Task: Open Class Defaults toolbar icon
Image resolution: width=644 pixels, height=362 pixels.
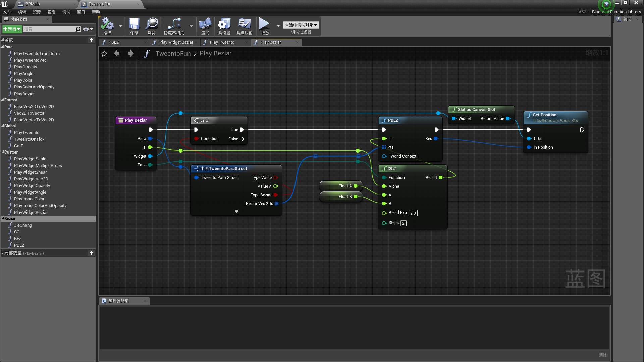Action: pos(244,26)
